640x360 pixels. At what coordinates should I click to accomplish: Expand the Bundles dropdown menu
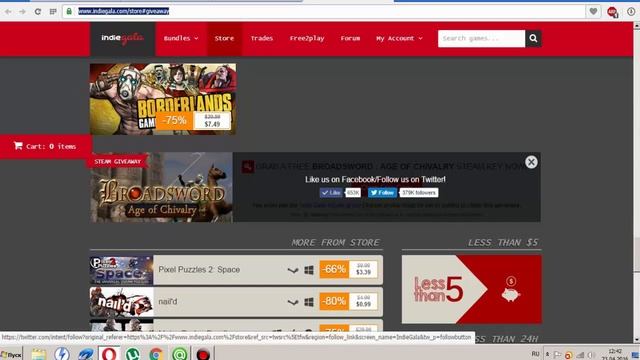181,38
